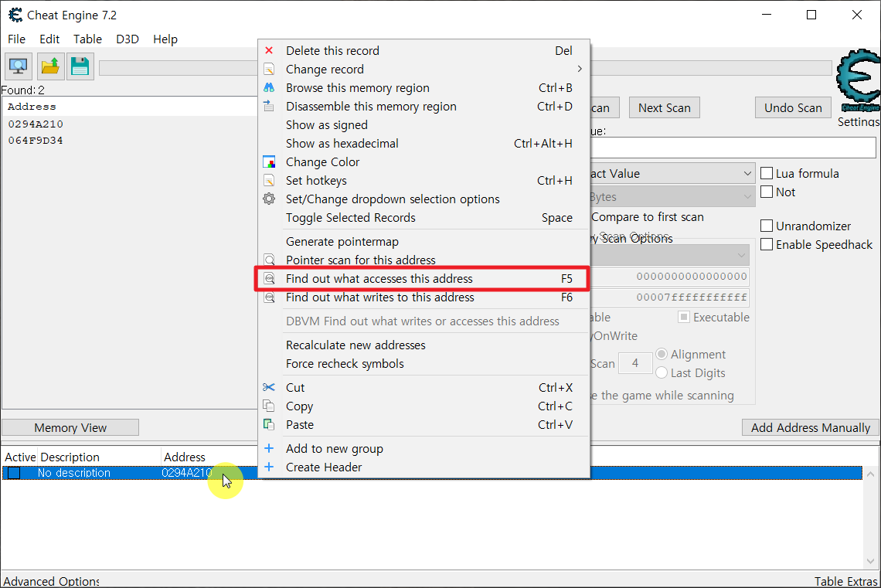Viewport: 881px width, 588px height.
Task: Click plus icon beside Create Header
Action: pos(269,467)
